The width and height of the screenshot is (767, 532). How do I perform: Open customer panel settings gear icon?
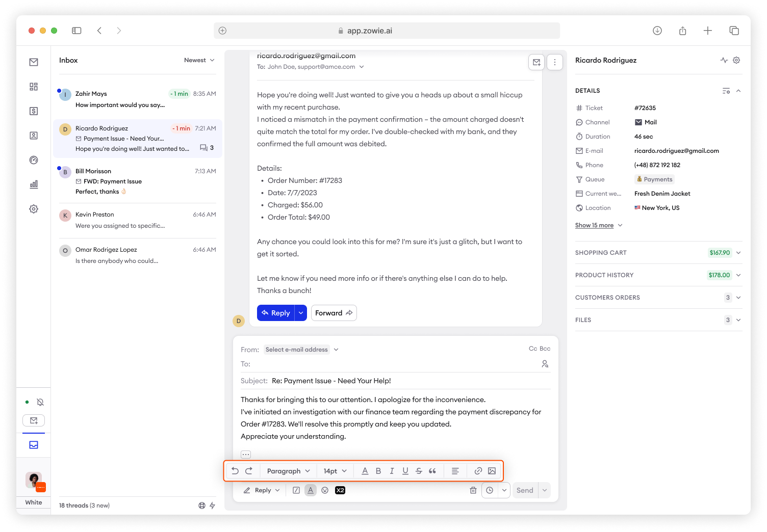click(x=736, y=60)
